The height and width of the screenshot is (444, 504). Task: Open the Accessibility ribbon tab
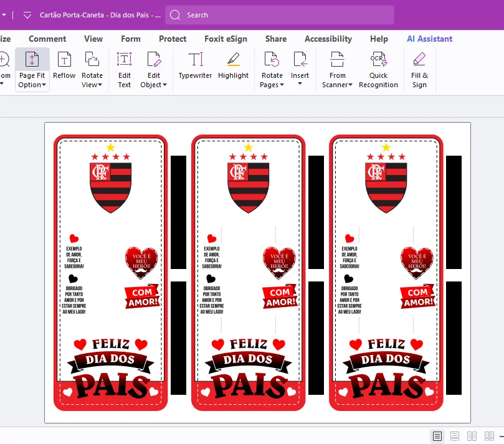click(328, 39)
